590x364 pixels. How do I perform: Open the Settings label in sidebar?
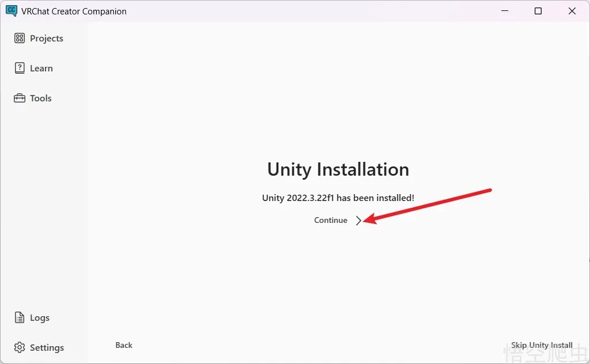click(47, 347)
